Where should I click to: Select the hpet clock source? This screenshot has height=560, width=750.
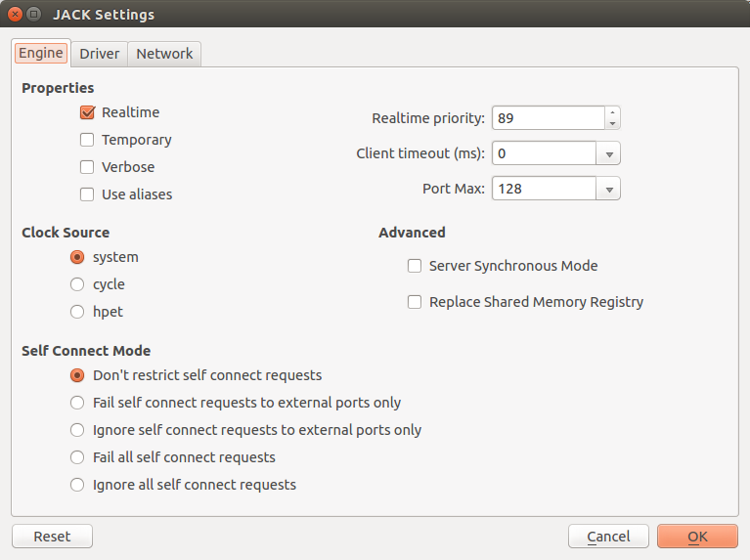point(77,312)
